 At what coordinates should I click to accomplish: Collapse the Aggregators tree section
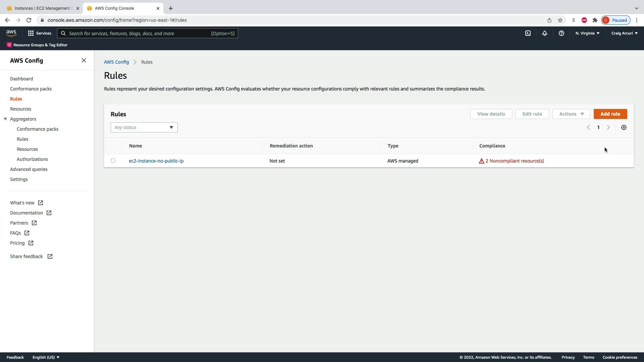pyautogui.click(x=5, y=119)
